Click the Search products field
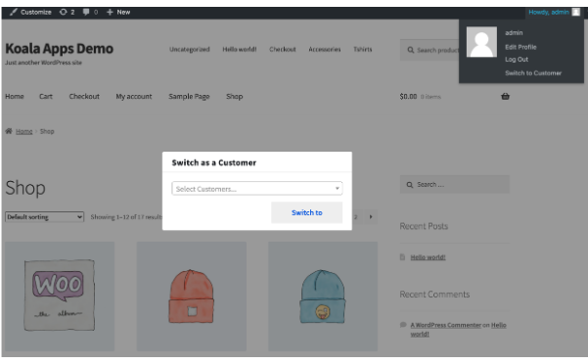The height and width of the screenshot is (364, 588). click(430, 50)
